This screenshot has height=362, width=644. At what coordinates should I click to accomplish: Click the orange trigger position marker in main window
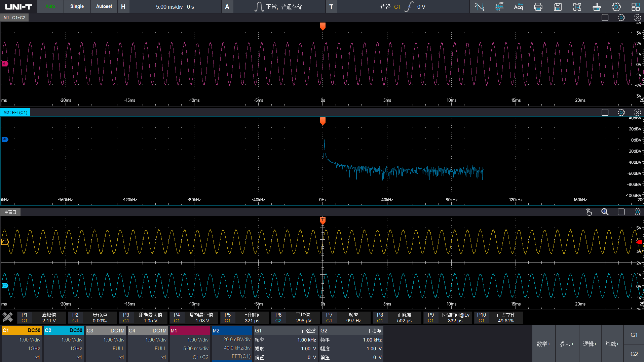point(323,220)
